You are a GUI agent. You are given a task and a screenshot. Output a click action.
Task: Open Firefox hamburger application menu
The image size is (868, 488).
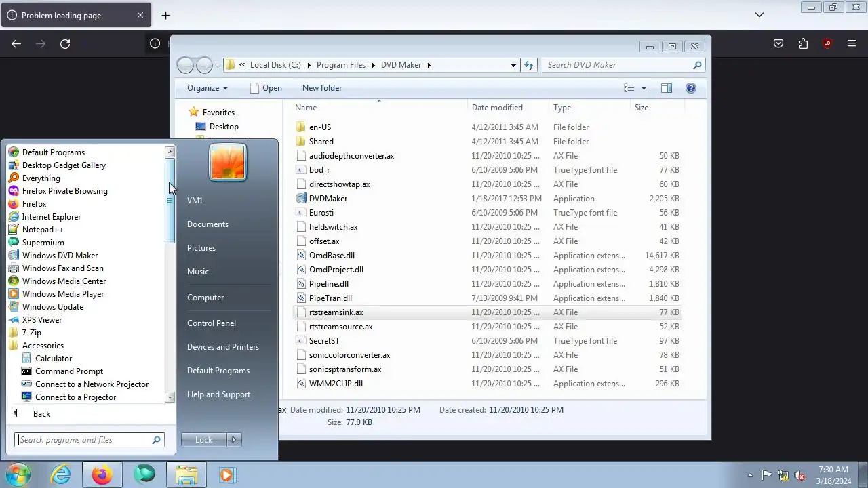pyautogui.click(x=852, y=44)
